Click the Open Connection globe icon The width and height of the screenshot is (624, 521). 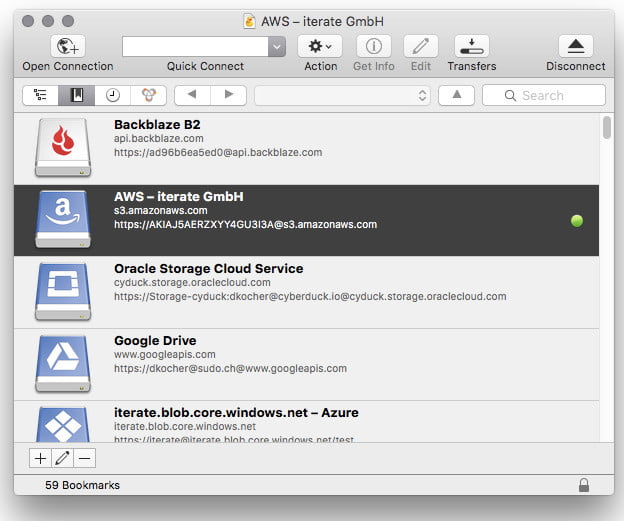tap(67, 46)
